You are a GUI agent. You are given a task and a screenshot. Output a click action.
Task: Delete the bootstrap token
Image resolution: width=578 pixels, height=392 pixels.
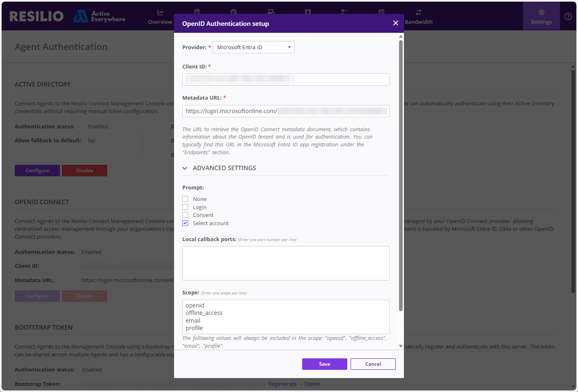click(x=312, y=384)
